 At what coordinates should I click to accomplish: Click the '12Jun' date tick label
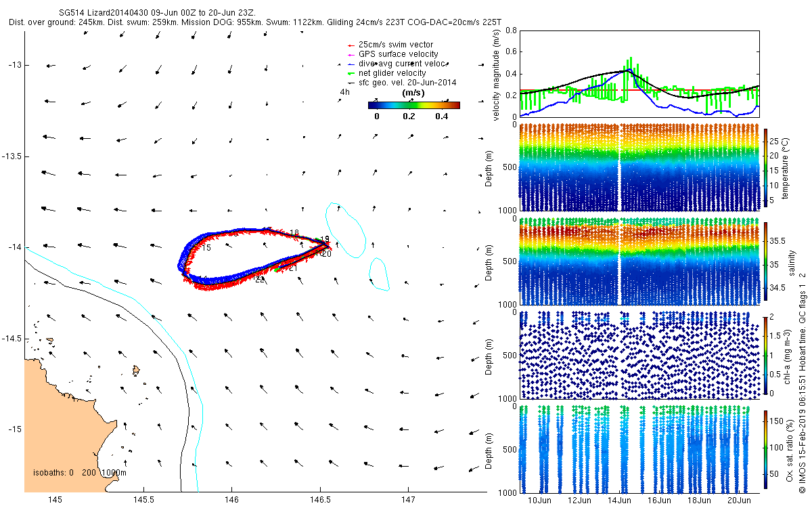(x=580, y=501)
